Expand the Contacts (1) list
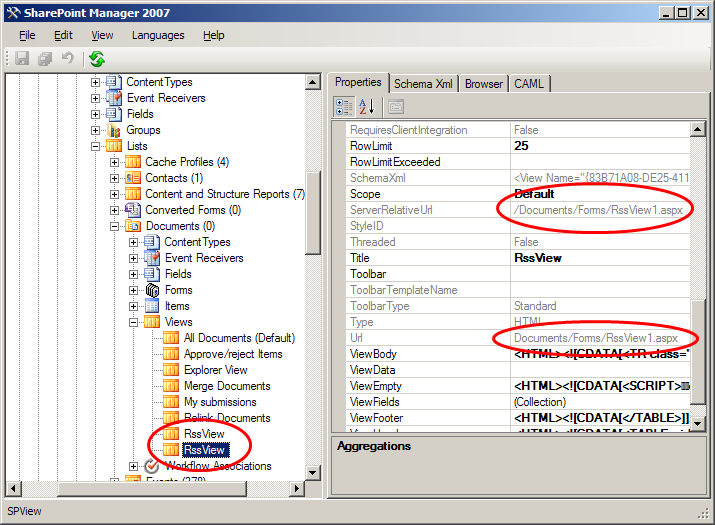The image size is (715, 525). tap(114, 178)
